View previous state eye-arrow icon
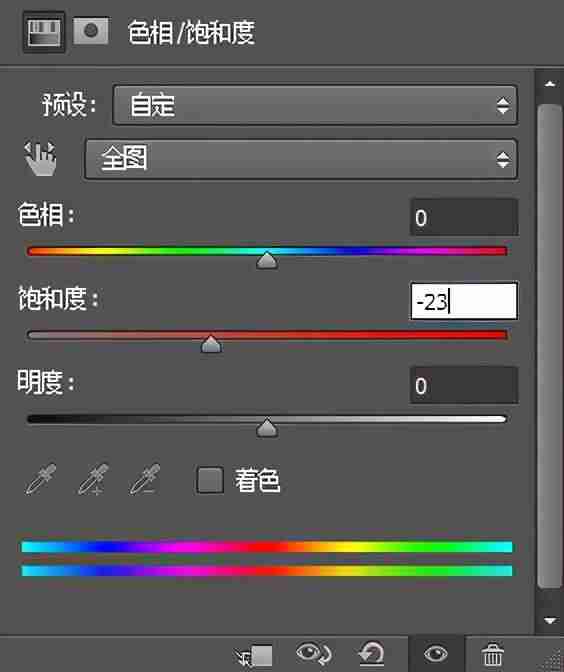This screenshot has width=564, height=672. click(314, 654)
